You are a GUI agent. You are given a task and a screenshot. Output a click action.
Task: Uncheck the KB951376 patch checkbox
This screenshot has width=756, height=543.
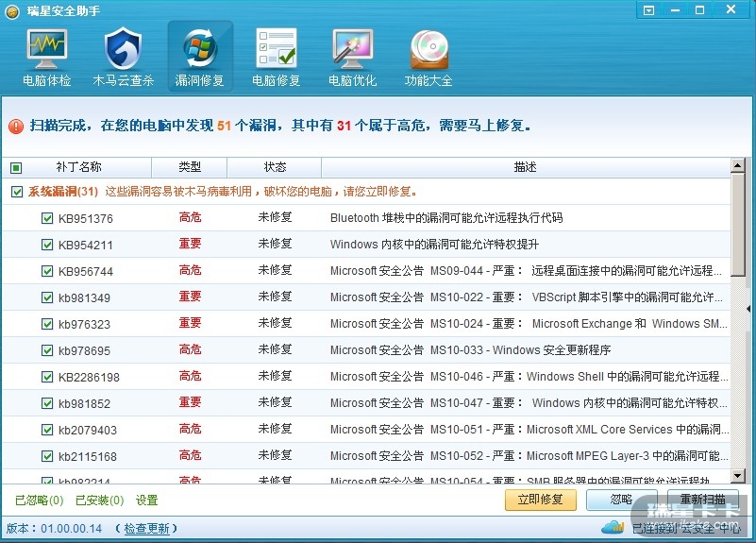[x=47, y=218]
